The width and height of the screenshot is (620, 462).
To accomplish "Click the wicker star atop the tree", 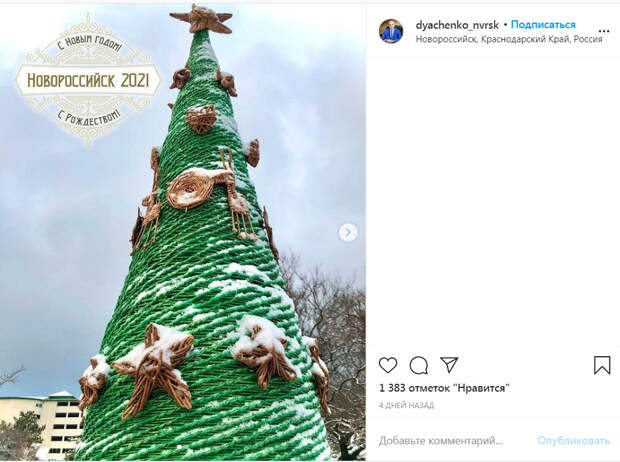I will click(x=201, y=19).
